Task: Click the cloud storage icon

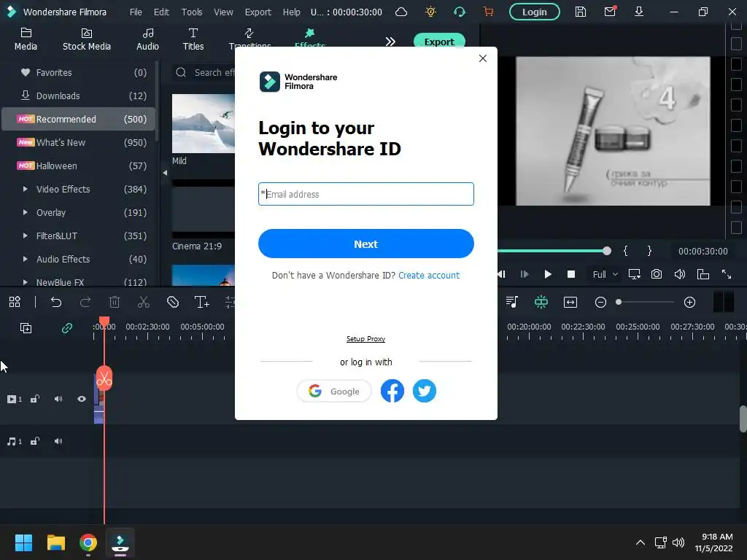Action: pyautogui.click(x=402, y=12)
